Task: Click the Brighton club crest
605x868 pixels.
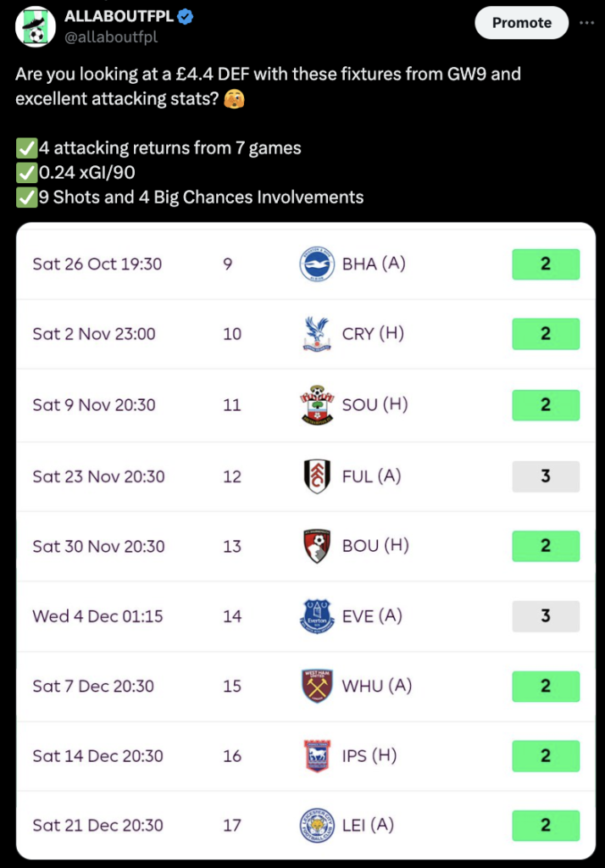Action: coord(317,264)
